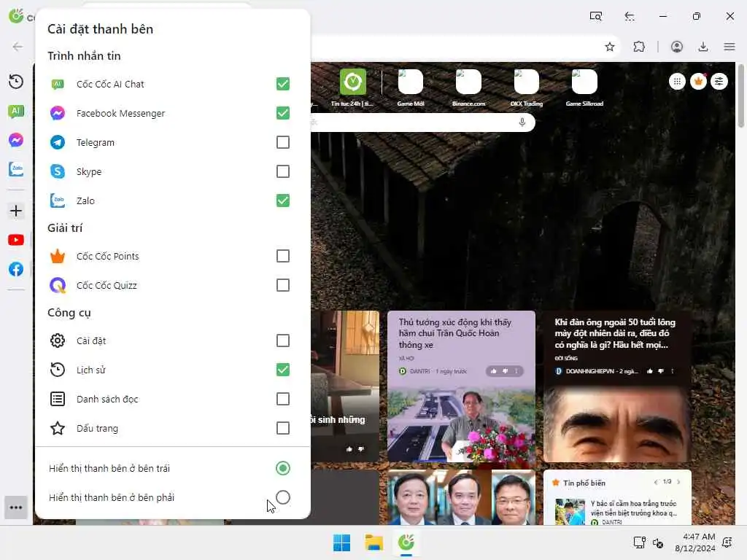
Task: Open the profile account icon
Action: tap(677, 47)
